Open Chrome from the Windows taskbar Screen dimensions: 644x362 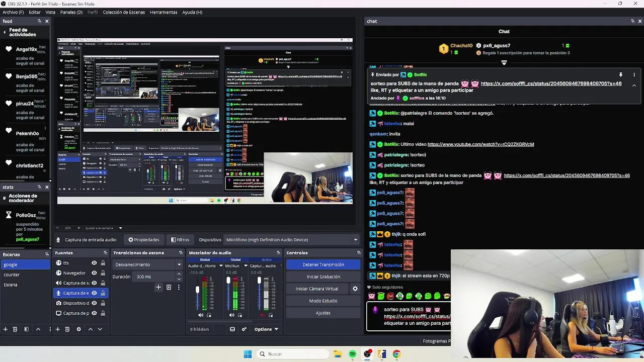(x=396, y=354)
